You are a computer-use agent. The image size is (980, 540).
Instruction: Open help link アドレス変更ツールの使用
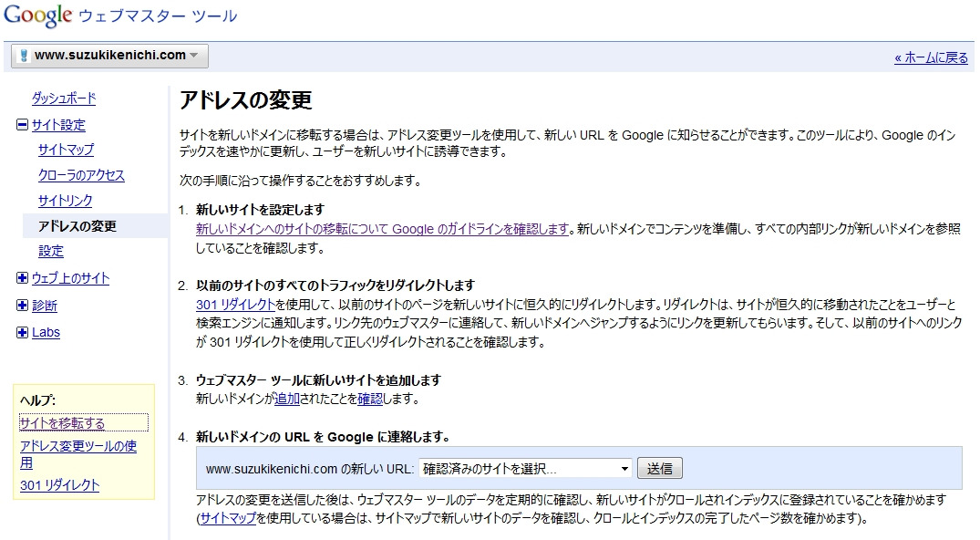[78, 454]
